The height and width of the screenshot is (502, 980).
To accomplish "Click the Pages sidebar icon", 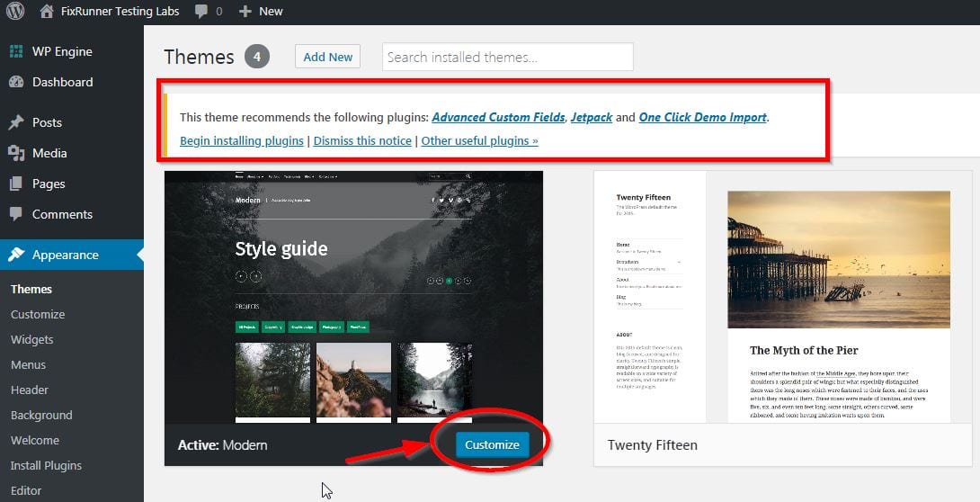I will [x=16, y=184].
